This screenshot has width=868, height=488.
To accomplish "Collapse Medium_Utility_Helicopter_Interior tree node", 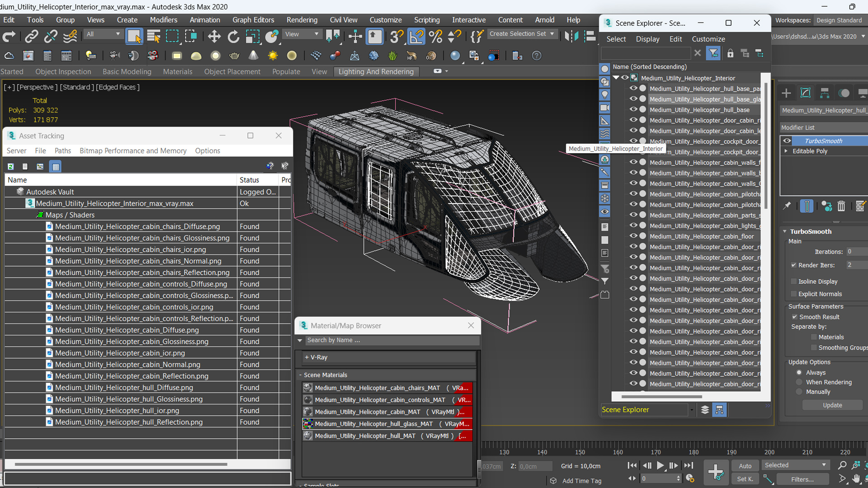I will click(616, 78).
